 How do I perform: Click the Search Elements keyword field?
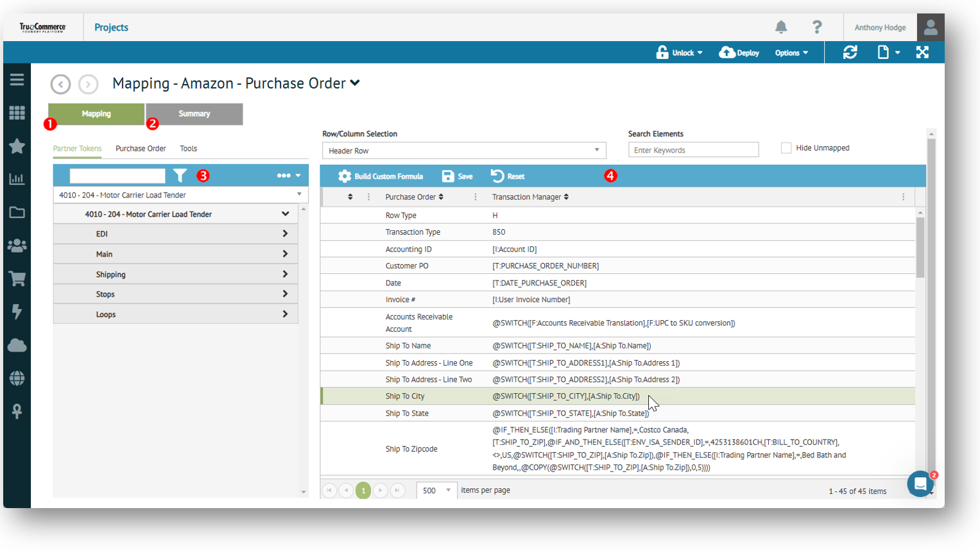(693, 150)
